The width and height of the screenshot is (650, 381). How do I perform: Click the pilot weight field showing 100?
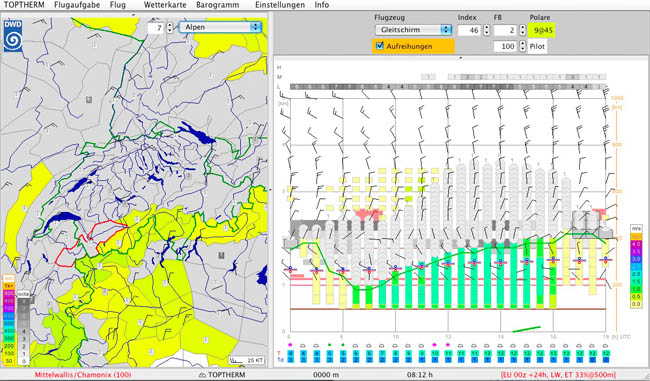[505, 46]
